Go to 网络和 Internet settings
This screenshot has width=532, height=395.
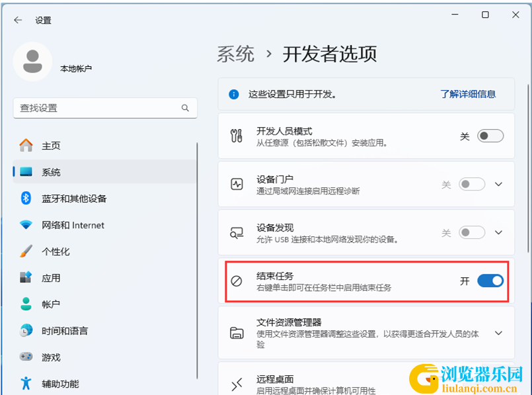pyautogui.click(x=104, y=224)
